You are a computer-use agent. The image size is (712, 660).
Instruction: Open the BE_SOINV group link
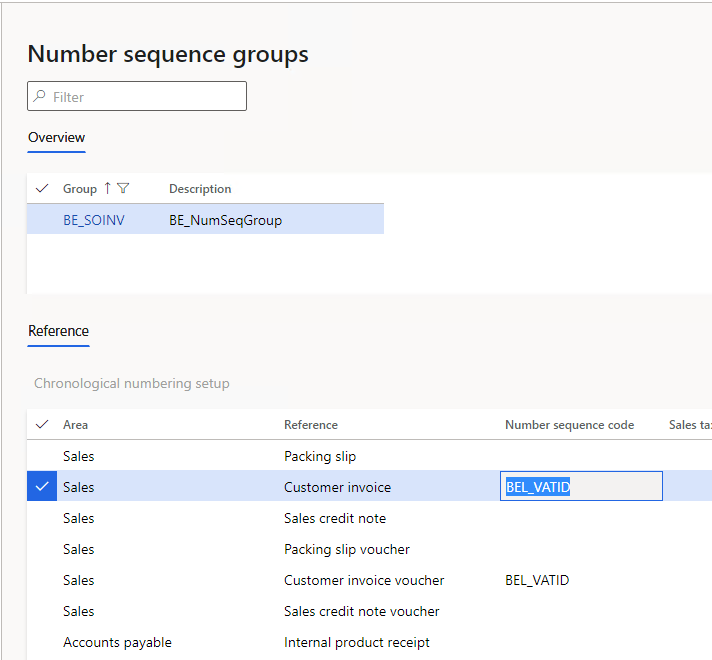point(94,220)
